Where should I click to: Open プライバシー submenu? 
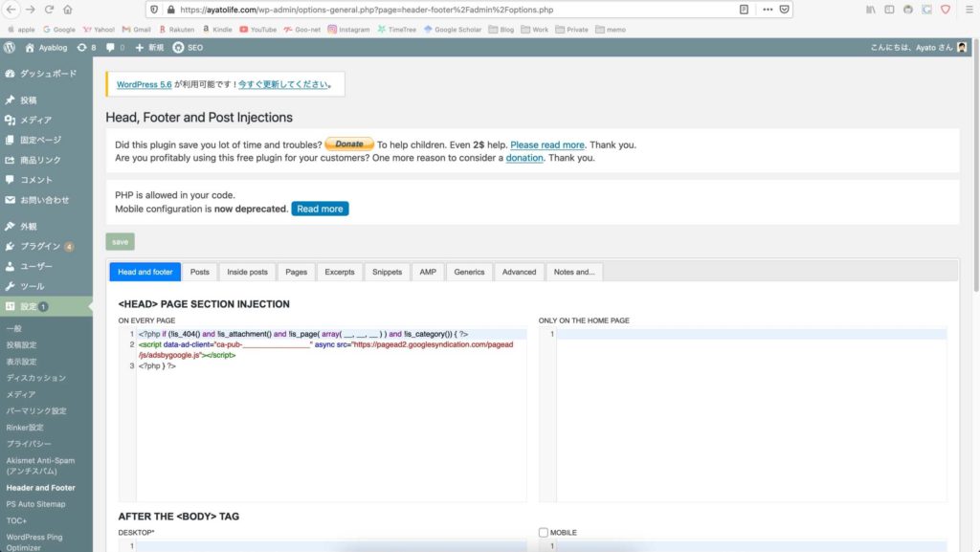pyautogui.click(x=29, y=444)
